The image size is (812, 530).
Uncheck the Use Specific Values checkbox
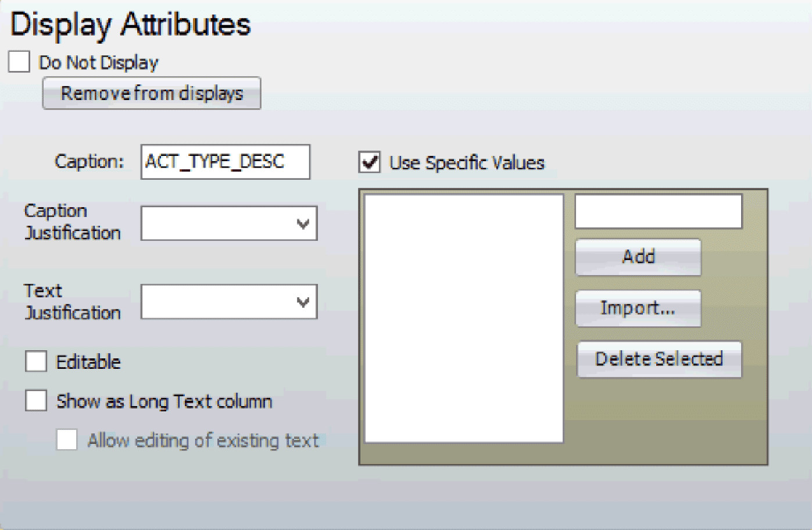370,162
